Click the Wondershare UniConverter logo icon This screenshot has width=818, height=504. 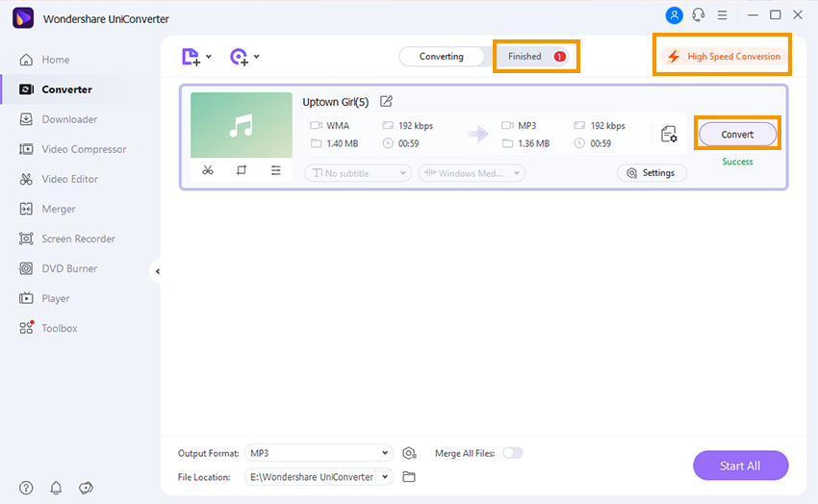(x=23, y=18)
